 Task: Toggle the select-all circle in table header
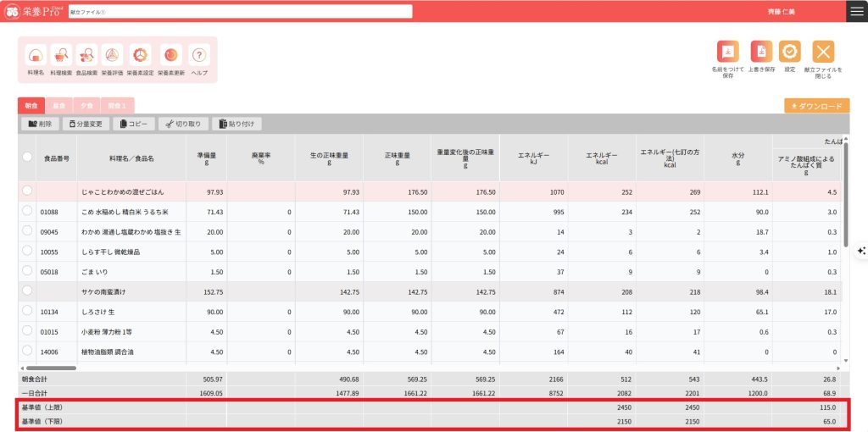pyautogui.click(x=27, y=157)
